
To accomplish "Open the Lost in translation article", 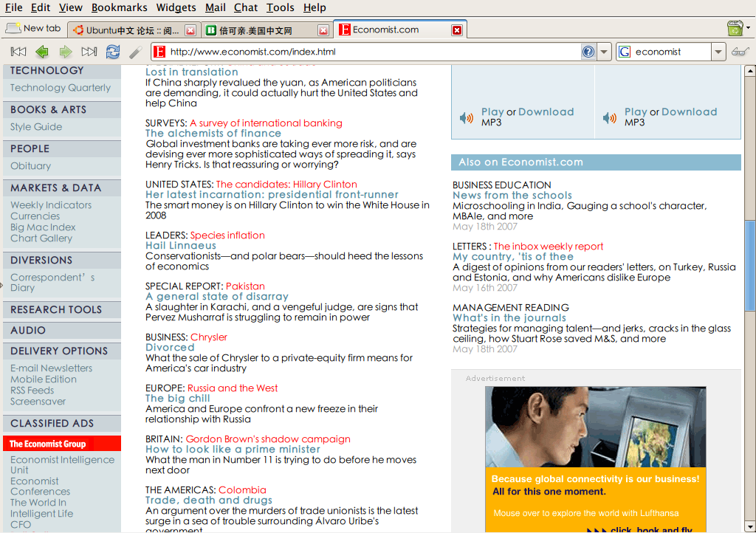I will (192, 72).
